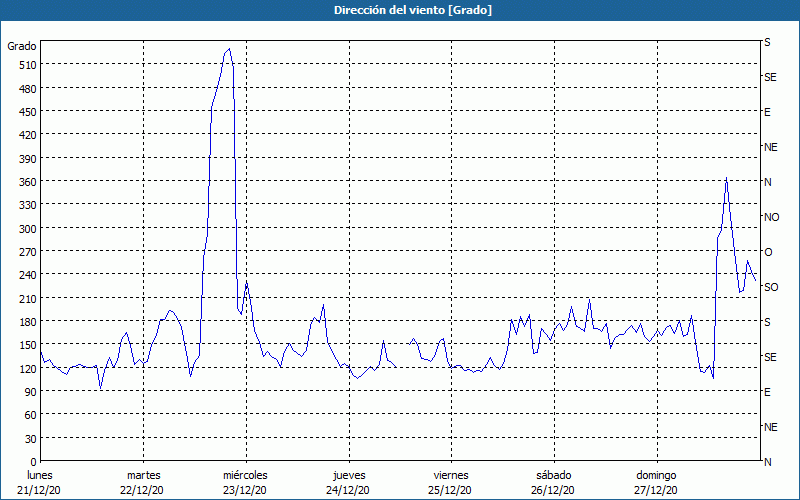800x500 pixels.
Task: Click the curve peak reaching 360 on domingo
Action: tap(726, 178)
